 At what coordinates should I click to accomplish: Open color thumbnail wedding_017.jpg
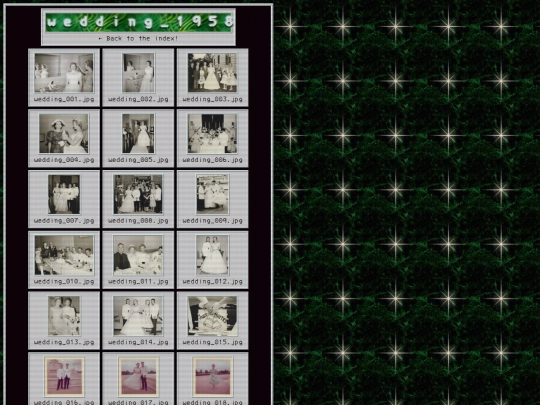[x=138, y=377]
